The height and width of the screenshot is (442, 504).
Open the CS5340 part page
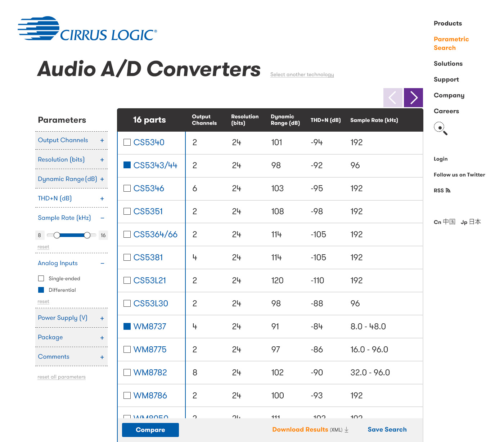tap(149, 142)
